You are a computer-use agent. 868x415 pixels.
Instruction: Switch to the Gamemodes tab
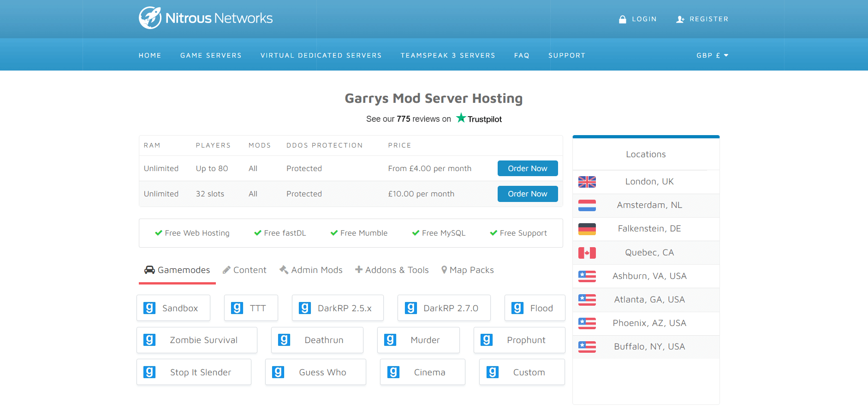click(x=177, y=270)
